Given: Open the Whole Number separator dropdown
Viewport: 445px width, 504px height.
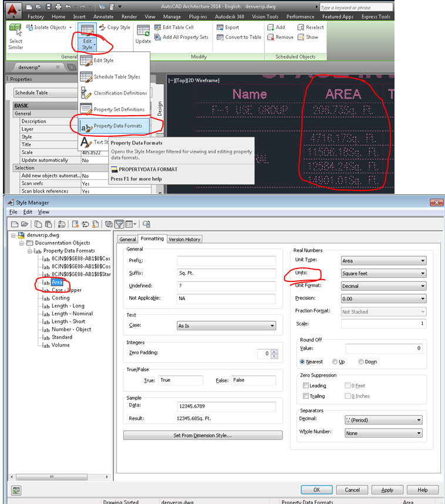Looking at the screenshot, I should point(383,434).
